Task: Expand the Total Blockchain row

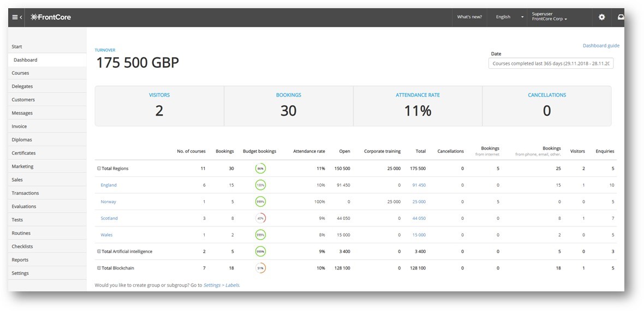Action: [x=99, y=268]
